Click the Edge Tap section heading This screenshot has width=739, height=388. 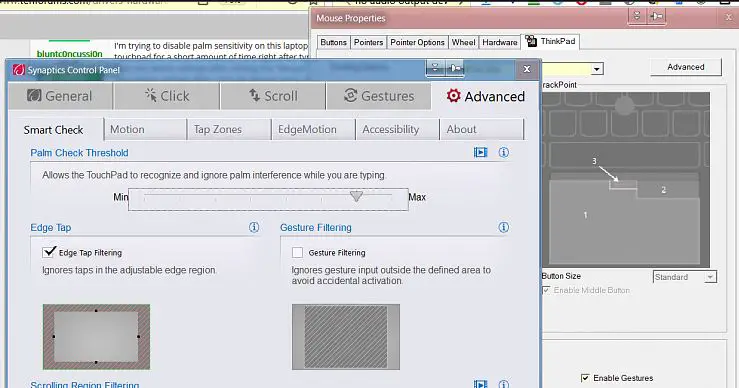pos(50,228)
